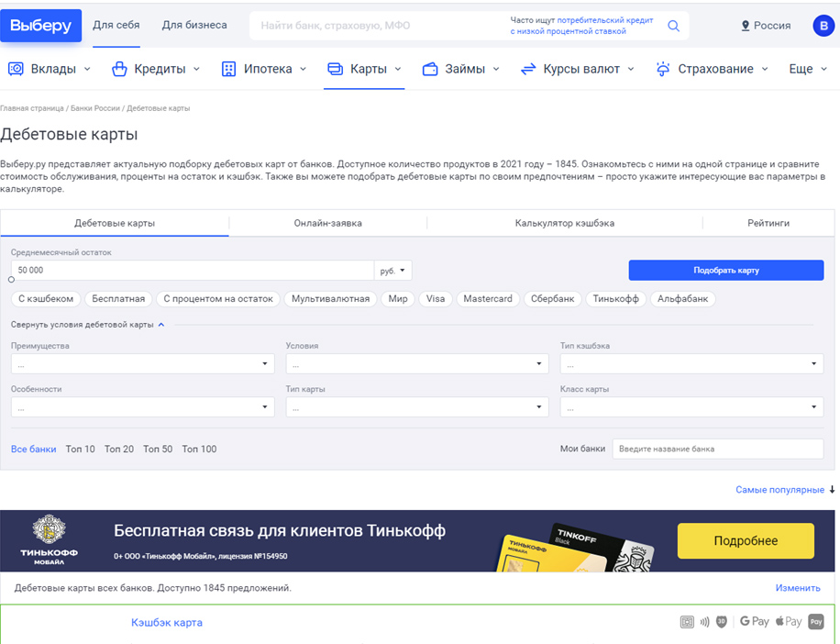Click the Главная страница breadcrumb

31,108
